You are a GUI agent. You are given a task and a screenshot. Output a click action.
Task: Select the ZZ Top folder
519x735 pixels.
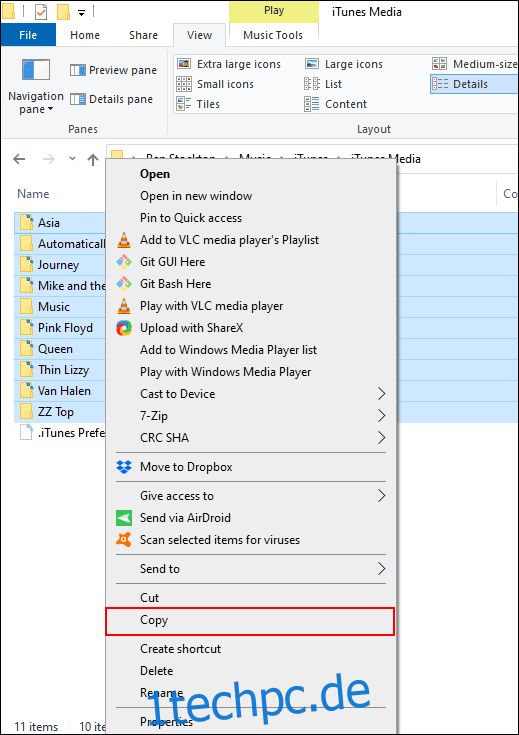pyautogui.click(x=60, y=412)
